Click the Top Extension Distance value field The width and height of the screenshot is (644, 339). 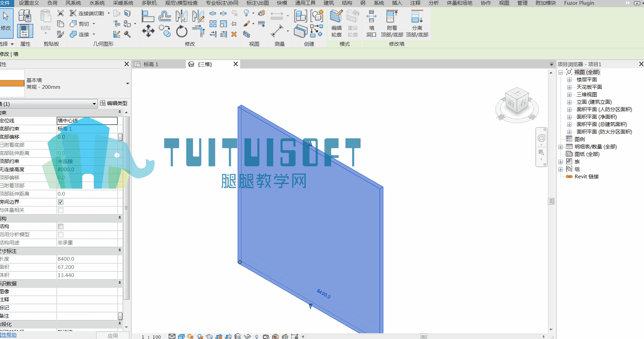[x=87, y=194]
